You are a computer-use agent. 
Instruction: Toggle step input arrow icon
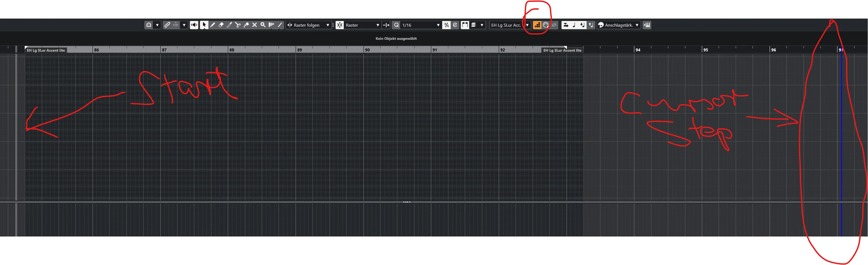pyautogui.click(x=566, y=25)
